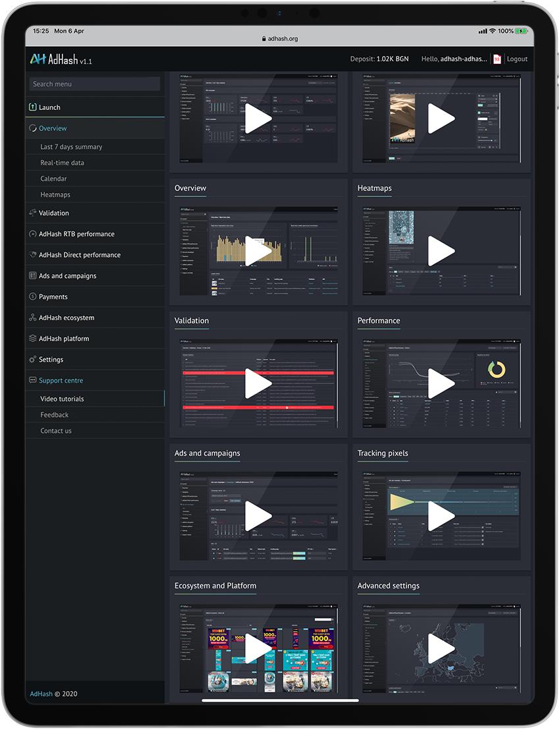The width and height of the screenshot is (560, 730).
Task: Play the Tracking pixels tutorial video
Action: click(x=441, y=516)
